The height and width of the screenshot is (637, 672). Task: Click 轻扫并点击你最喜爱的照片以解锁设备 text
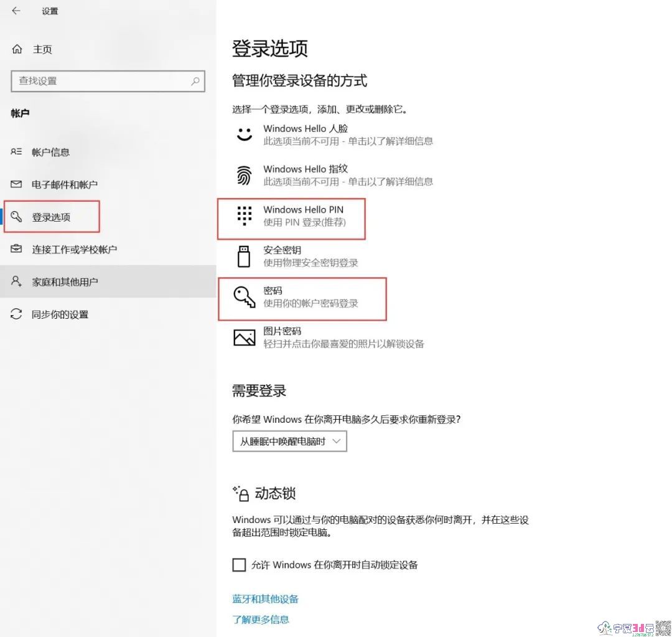[x=343, y=344]
